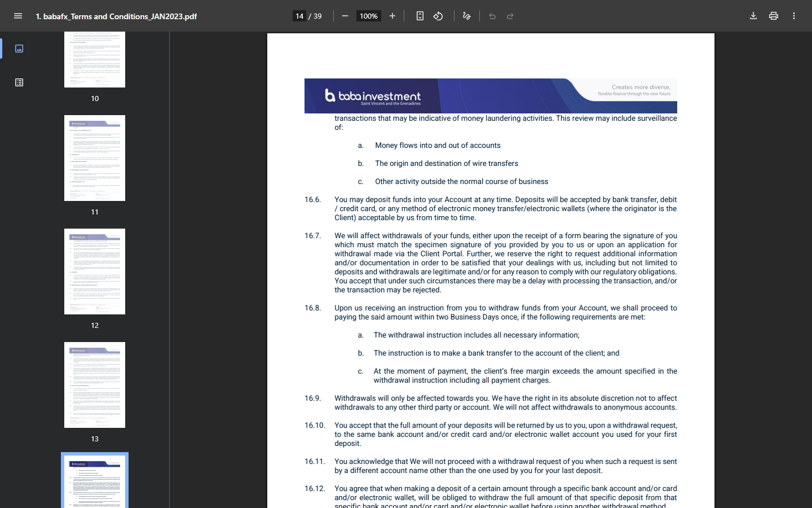Show document outline in sidebar
The height and width of the screenshot is (508, 812).
click(19, 82)
